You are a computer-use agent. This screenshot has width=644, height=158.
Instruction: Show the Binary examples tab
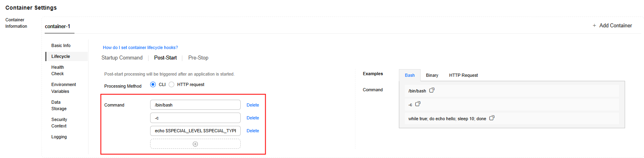pyautogui.click(x=432, y=75)
